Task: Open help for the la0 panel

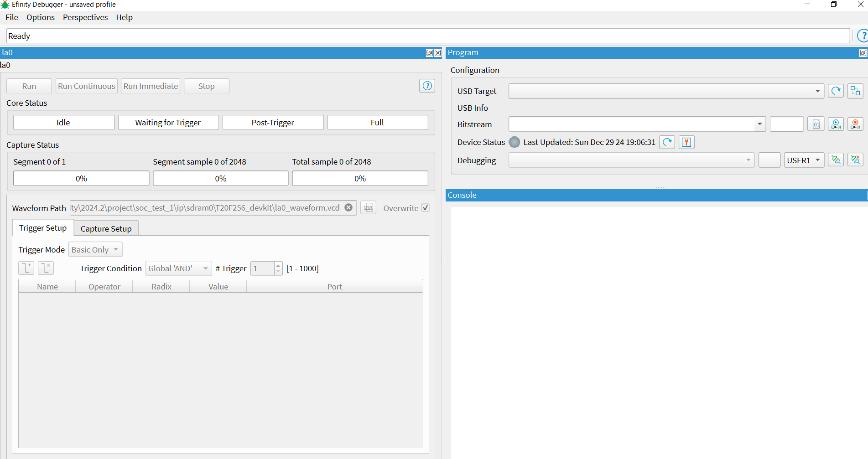Action: click(427, 86)
